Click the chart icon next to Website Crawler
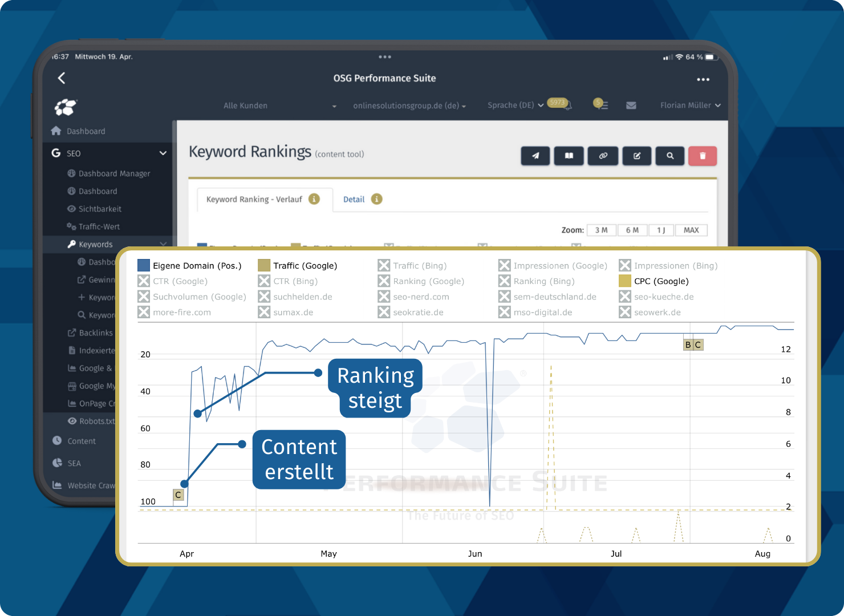 click(57, 485)
